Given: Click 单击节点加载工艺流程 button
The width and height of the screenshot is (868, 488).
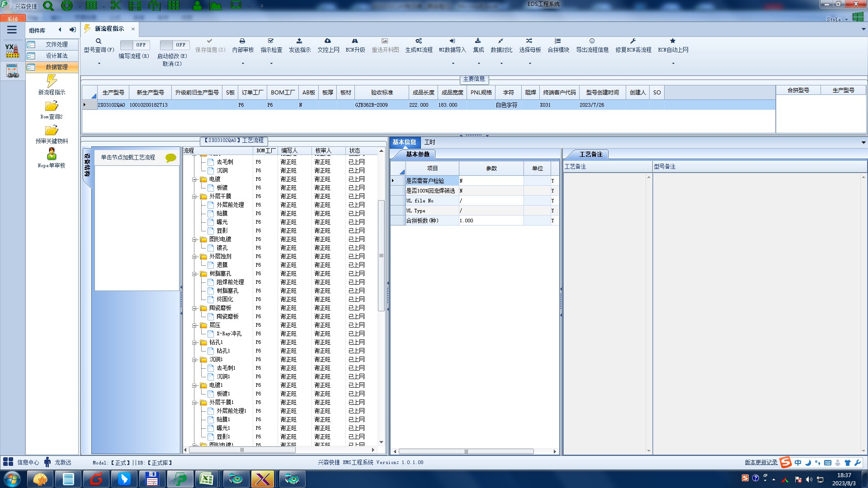Looking at the screenshot, I should pyautogui.click(x=128, y=157).
